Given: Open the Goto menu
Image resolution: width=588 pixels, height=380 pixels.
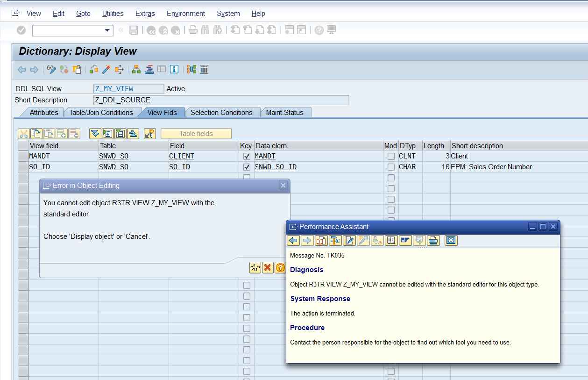Looking at the screenshot, I should point(83,14).
